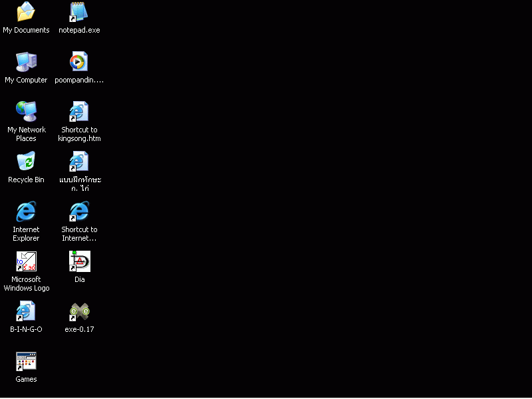This screenshot has width=532, height=399.
Task: Click the 'Games' text label
Action: (26, 379)
